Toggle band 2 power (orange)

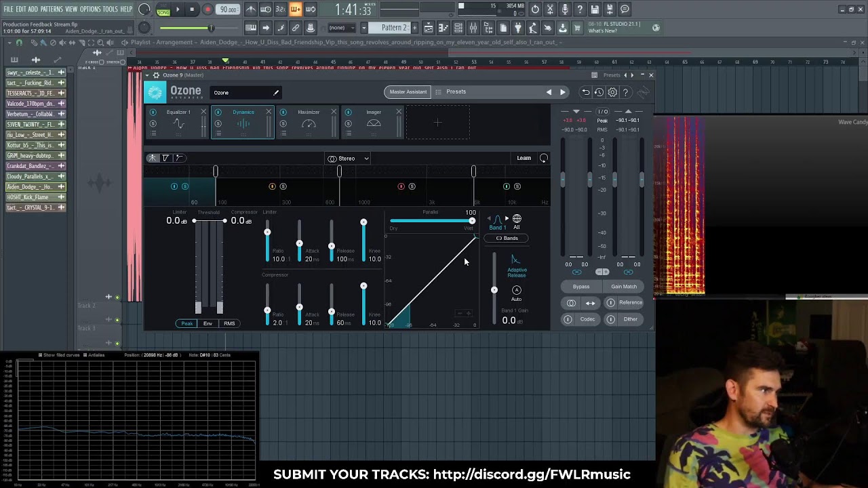[x=272, y=186]
